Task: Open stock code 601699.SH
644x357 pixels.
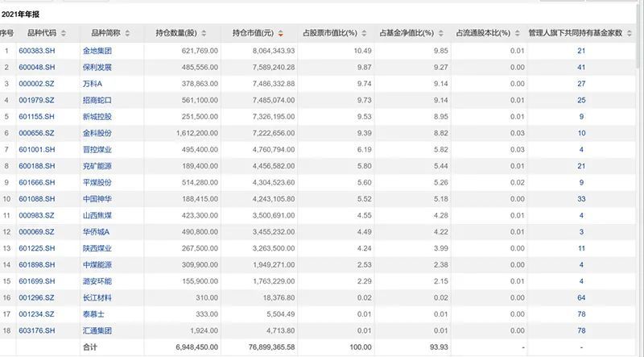Action: pos(36,281)
